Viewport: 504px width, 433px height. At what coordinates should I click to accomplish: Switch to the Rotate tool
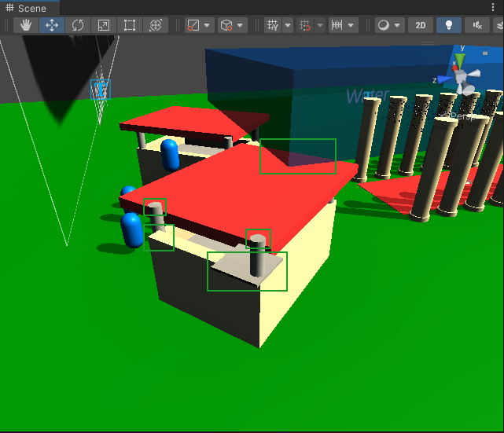(78, 25)
